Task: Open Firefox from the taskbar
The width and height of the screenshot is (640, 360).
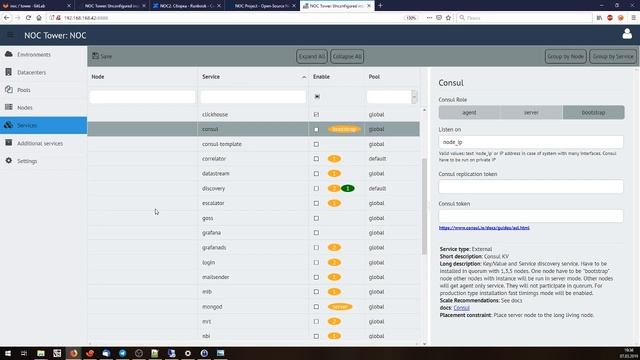Action: [x=73, y=353]
